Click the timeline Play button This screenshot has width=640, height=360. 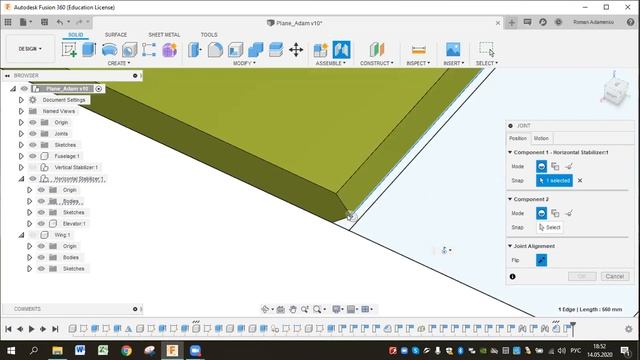(x=31, y=329)
